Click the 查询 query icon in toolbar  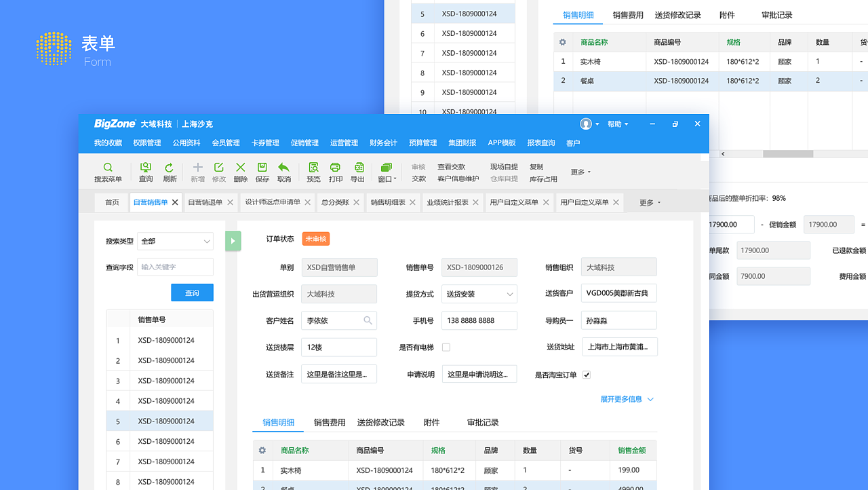(x=146, y=171)
